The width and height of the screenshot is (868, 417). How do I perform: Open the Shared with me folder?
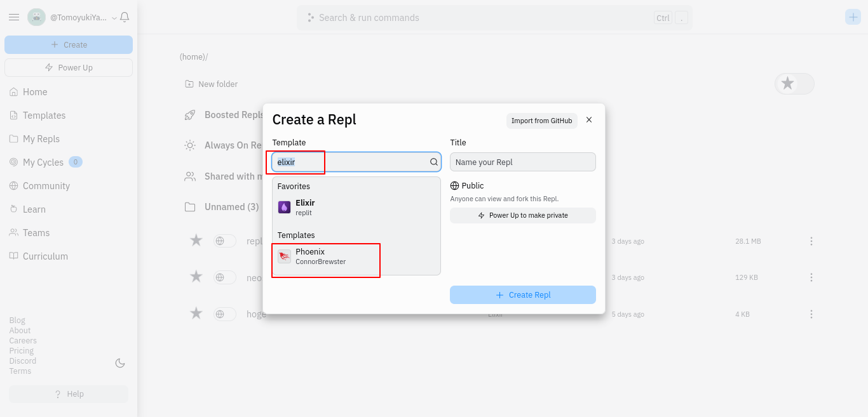[224, 176]
